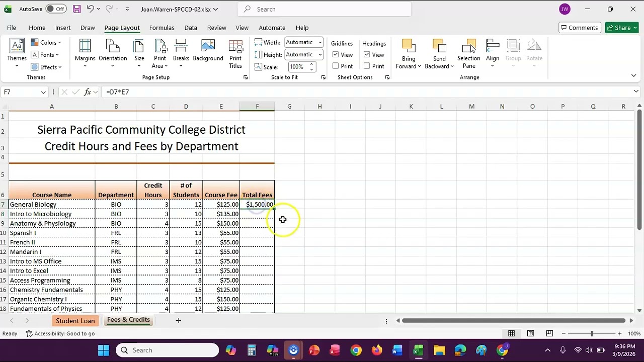Image resolution: width=644 pixels, height=362 pixels.
Task: Open the Themes gallery
Action: coord(17,53)
